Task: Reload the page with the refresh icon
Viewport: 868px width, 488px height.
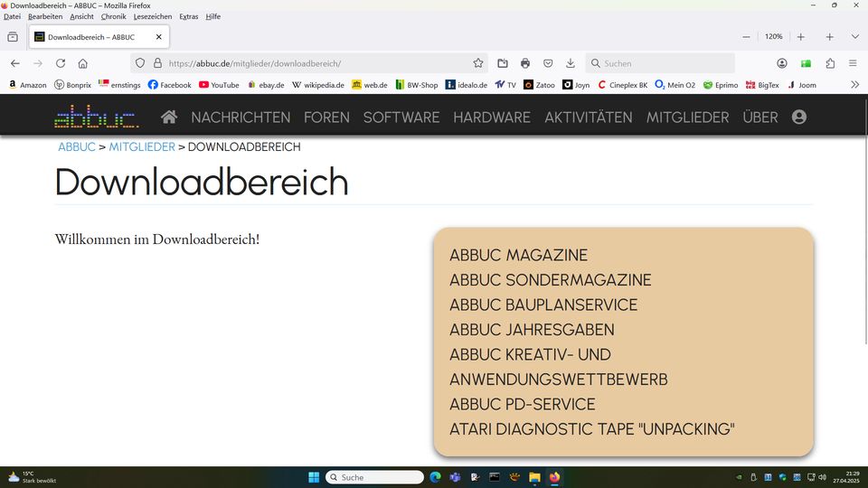Action: [x=61, y=63]
